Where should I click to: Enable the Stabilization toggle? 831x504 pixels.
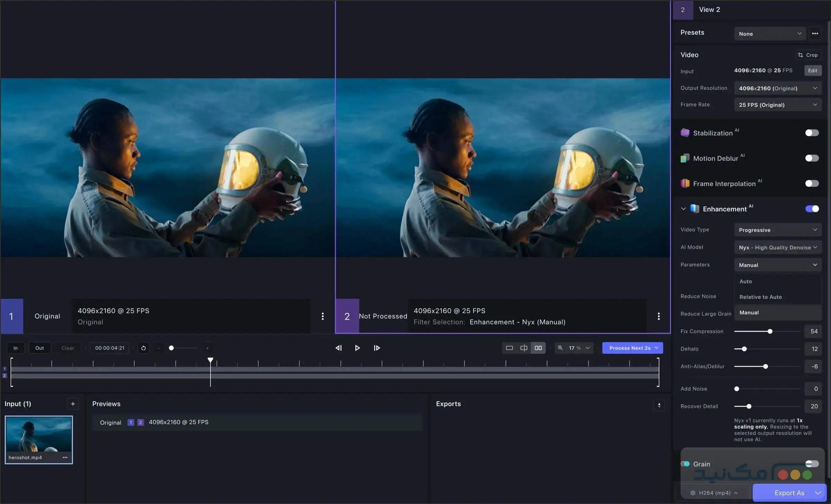click(811, 133)
